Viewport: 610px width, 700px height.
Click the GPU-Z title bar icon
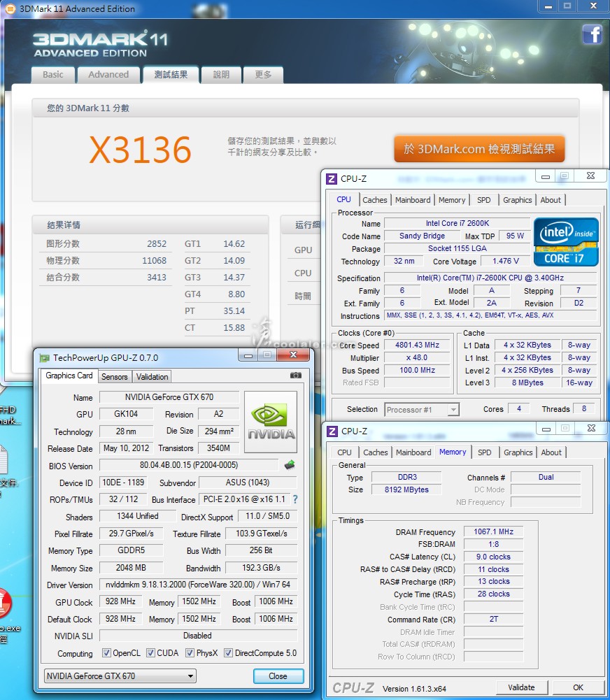(44, 358)
